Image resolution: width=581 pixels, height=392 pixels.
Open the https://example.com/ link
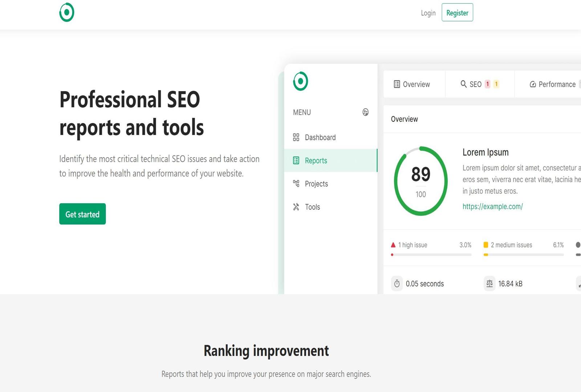(492, 206)
